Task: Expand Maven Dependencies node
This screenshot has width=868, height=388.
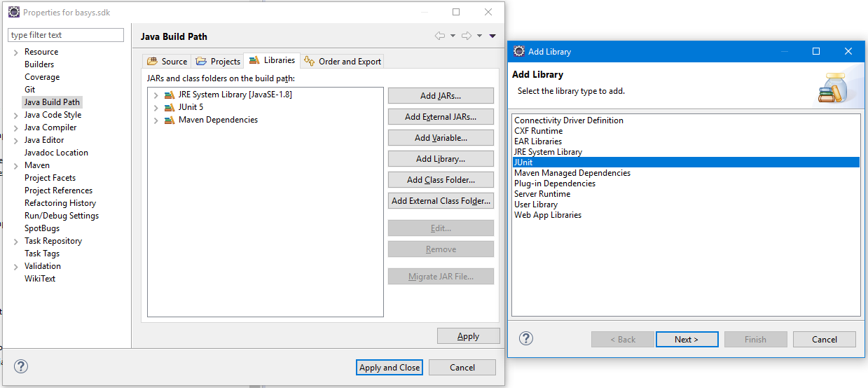Action: coord(156,120)
